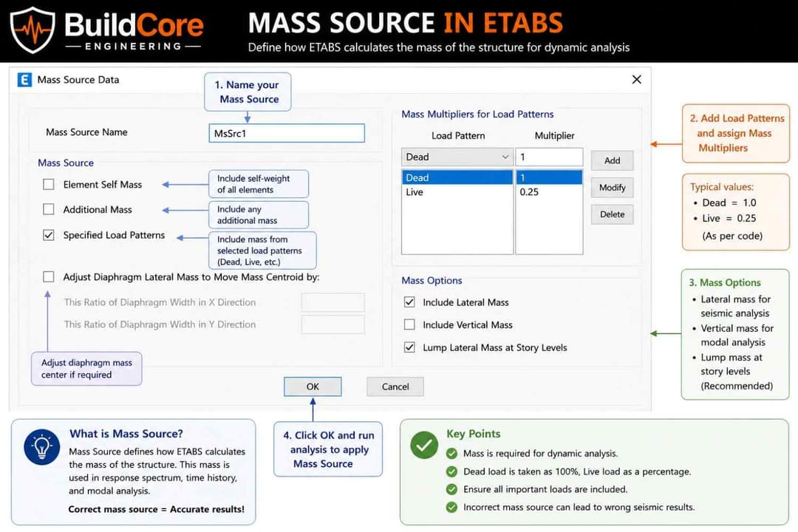Click the 'Mass Source Name' label
This screenshot has height=532, width=798.
coord(86,132)
